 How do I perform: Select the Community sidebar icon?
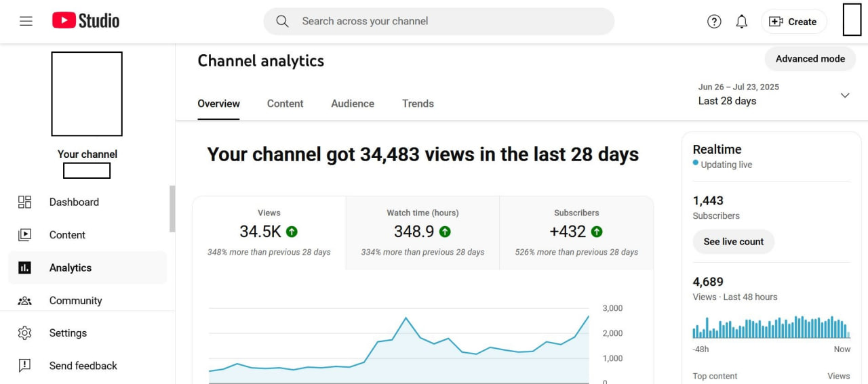(x=24, y=301)
